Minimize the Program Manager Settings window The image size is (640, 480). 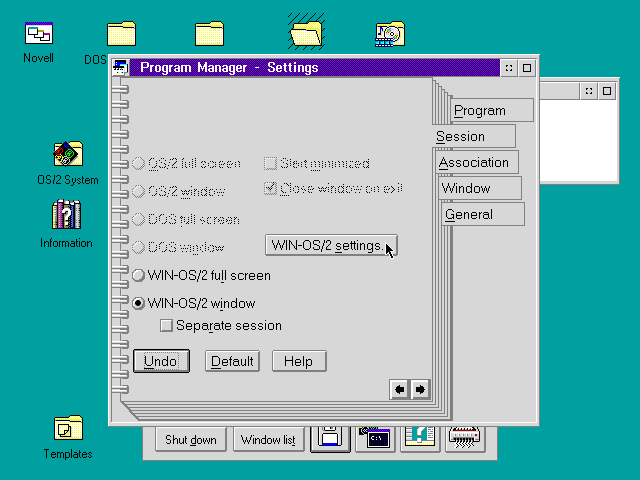pyautogui.click(x=509, y=68)
